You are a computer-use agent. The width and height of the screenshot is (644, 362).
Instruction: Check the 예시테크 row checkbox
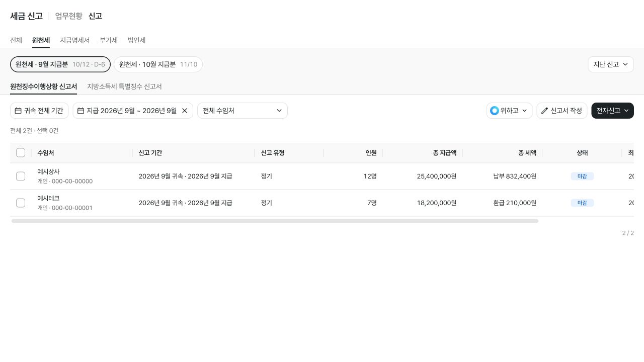click(21, 203)
